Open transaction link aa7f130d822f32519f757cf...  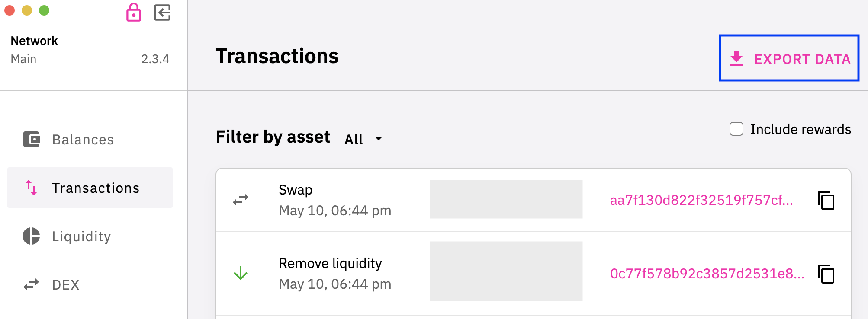[x=701, y=200]
